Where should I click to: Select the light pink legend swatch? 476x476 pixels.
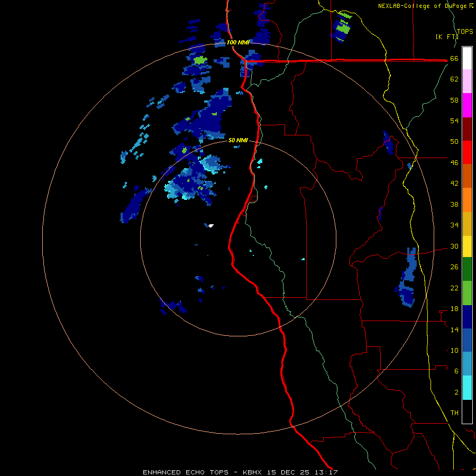pos(467,81)
